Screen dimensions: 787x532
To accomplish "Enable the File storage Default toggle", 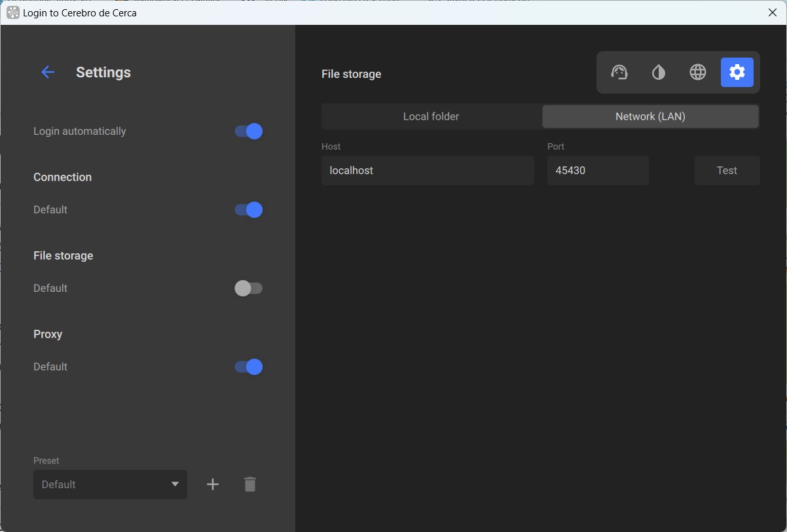I will pyautogui.click(x=249, y=288).
